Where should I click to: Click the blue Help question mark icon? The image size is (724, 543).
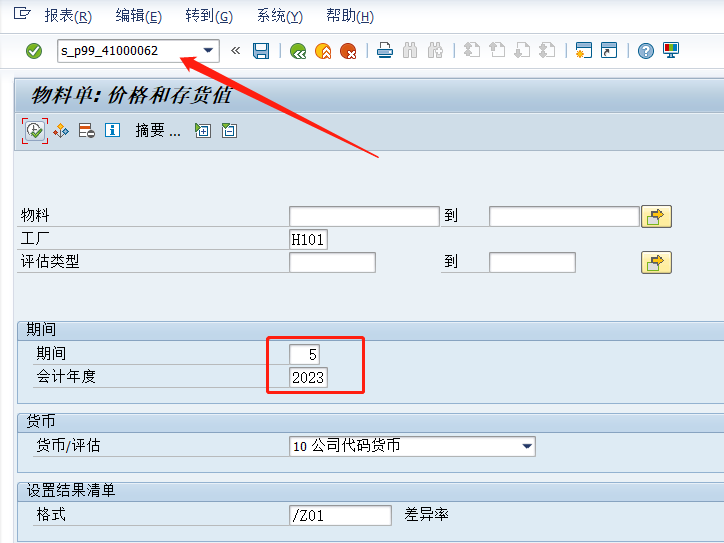646,51
